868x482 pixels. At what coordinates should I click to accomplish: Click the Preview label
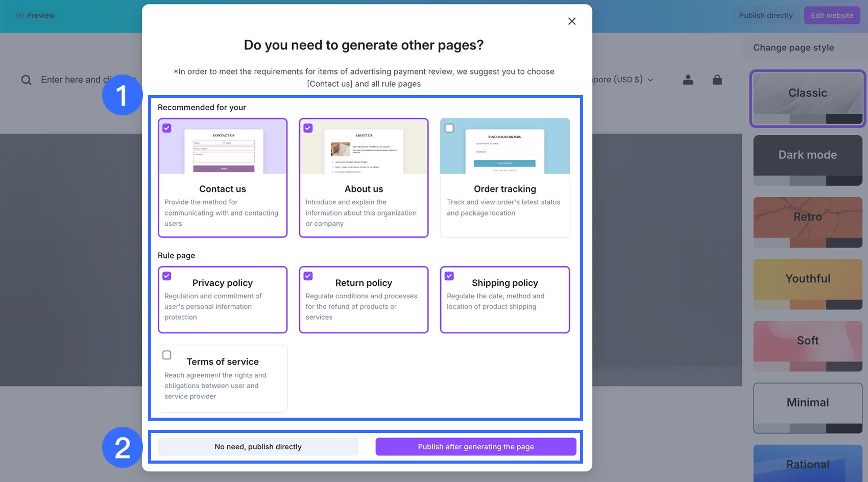(x=41, y=15)
